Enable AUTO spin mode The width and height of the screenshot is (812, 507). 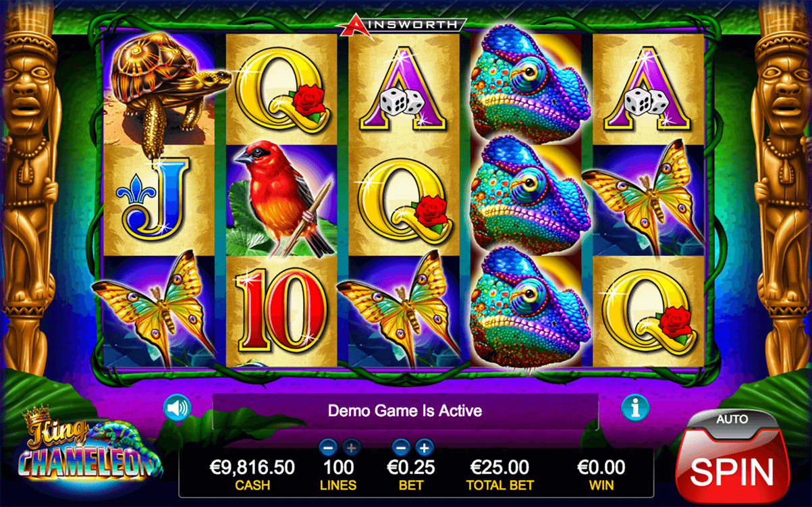pos(732,419)
